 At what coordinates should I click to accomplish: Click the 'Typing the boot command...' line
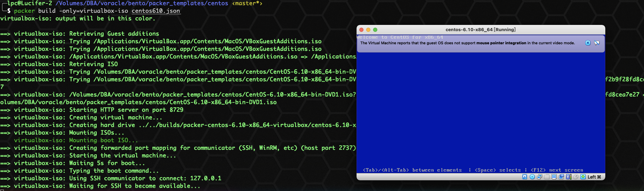coord(79,171)
